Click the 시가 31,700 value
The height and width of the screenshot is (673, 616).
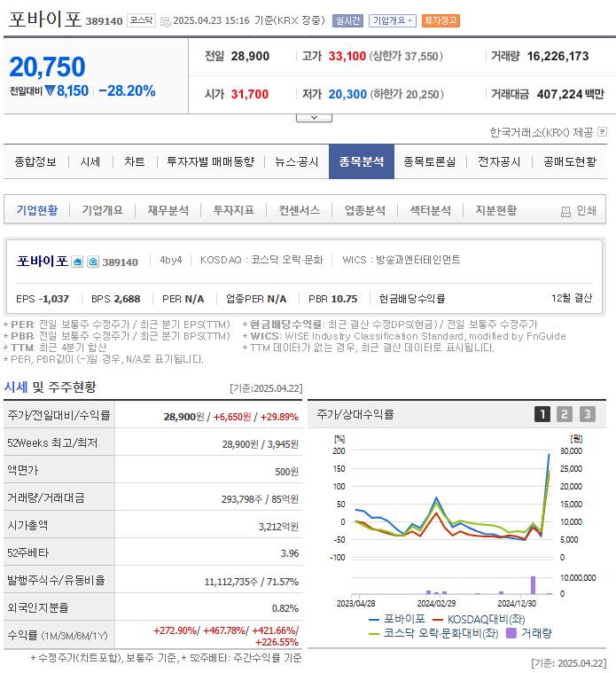250,94
